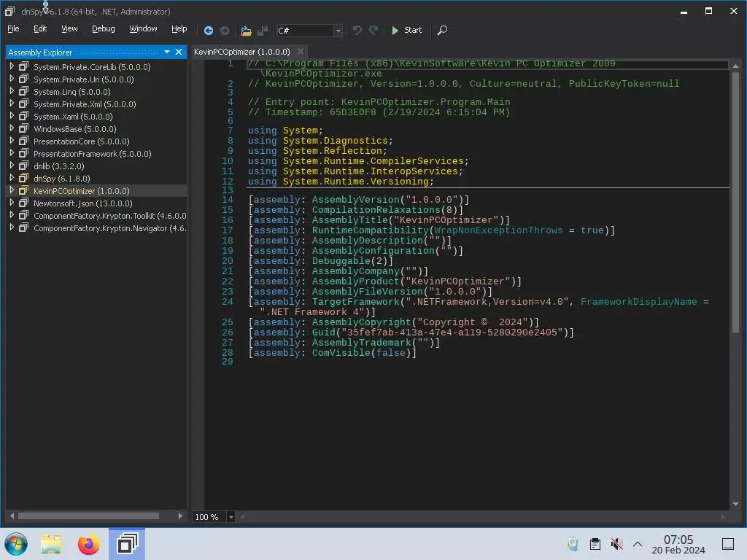Click the dnSpy taskbar button
The width and height of the screenshot is (747, 560).
127,544
